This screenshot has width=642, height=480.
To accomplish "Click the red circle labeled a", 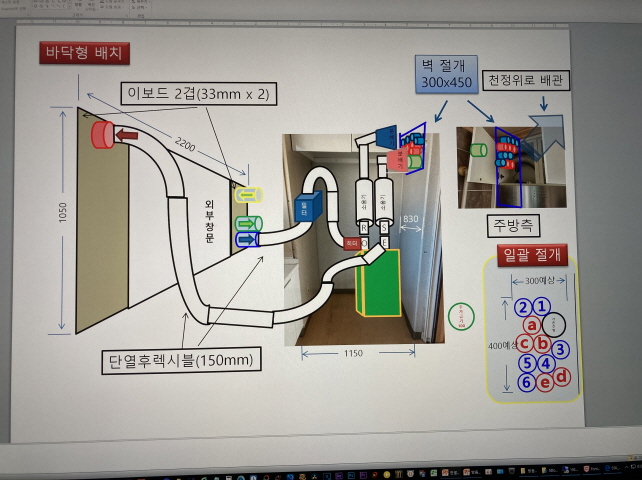I will click(x=533, y=324).
